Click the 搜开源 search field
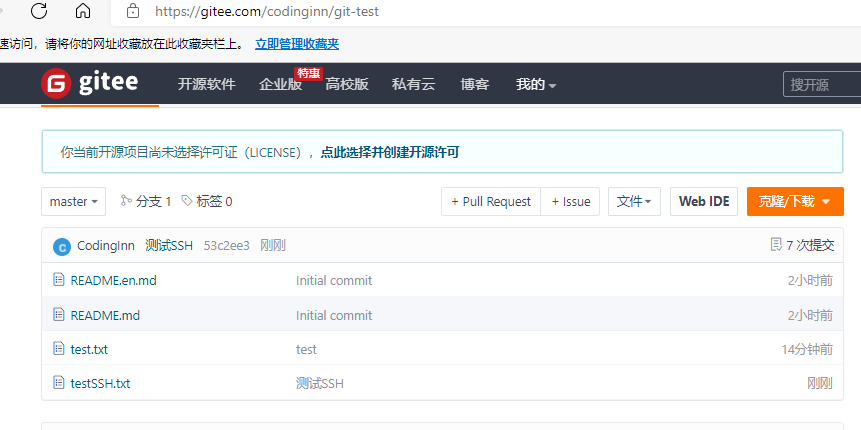This screenshot has width=861, height=430. pyautogui.click(x=822, y=85)
